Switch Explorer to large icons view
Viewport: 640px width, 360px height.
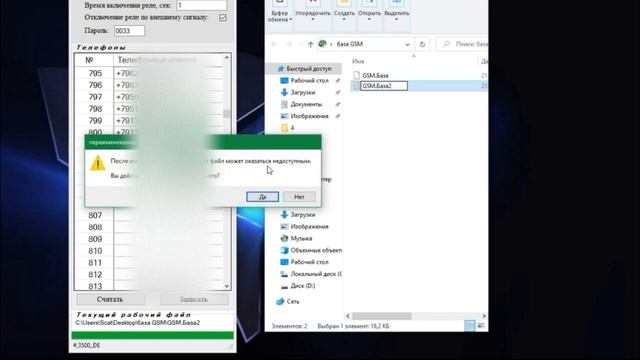pyautogui.click(x=481, y=325)
